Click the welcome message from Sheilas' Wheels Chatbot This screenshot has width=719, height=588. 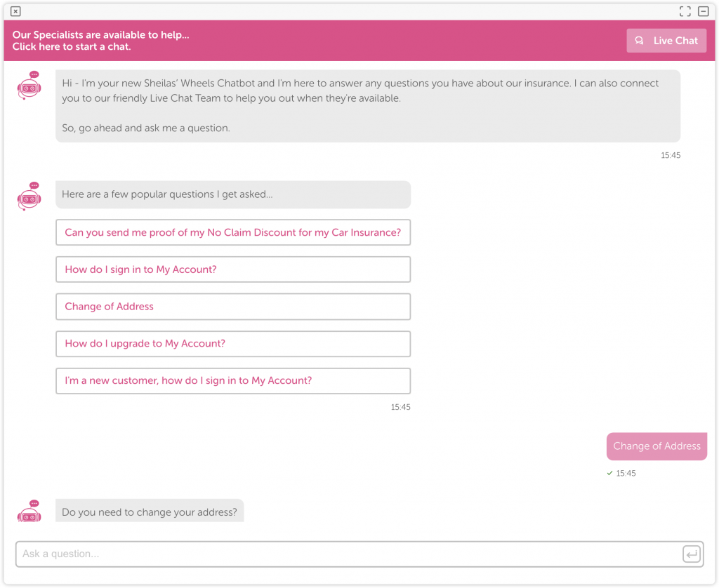[x=368, y=106]
